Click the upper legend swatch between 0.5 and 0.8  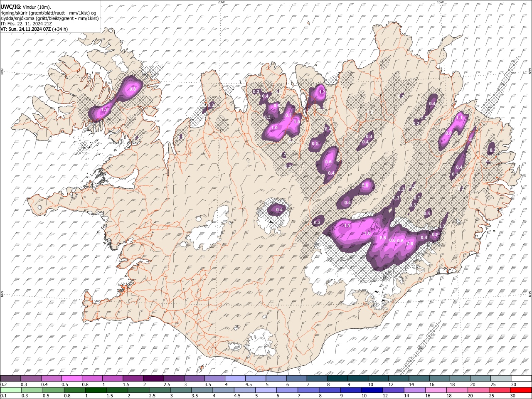pos(71,378)
